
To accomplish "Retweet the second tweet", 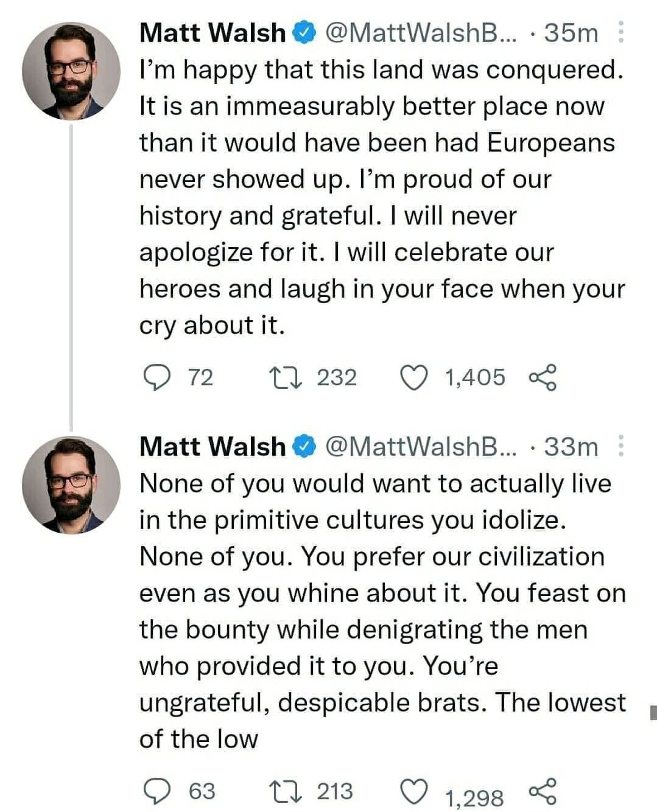I will pos(286,791).
